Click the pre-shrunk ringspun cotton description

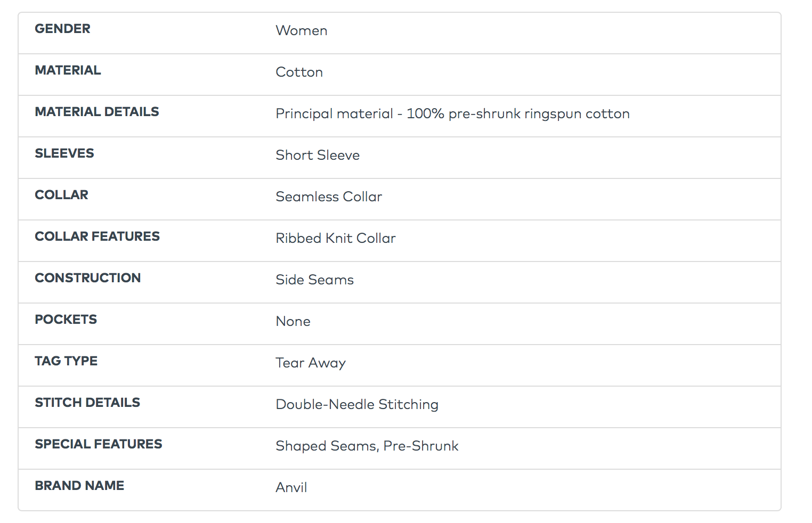pos(452,114)
